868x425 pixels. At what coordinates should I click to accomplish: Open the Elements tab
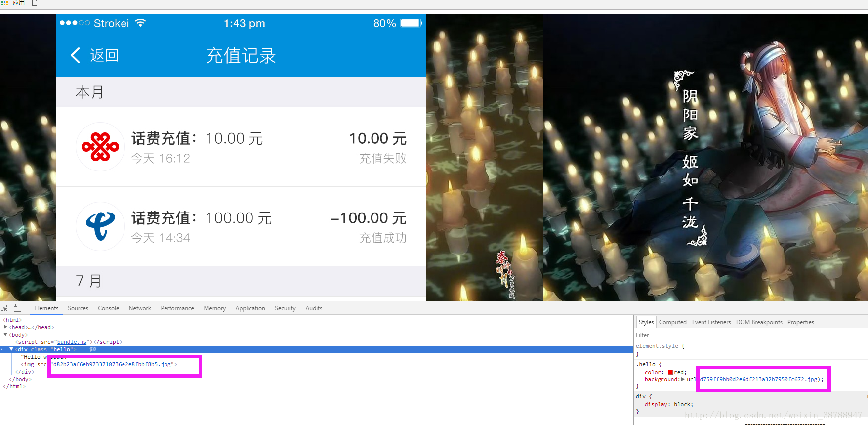coord(46,308)
